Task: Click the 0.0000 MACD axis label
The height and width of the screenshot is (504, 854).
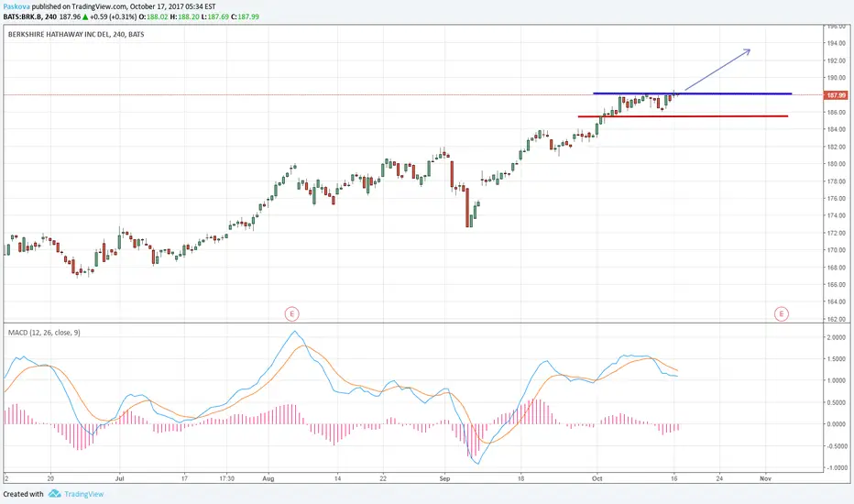Action: point(838,424)
